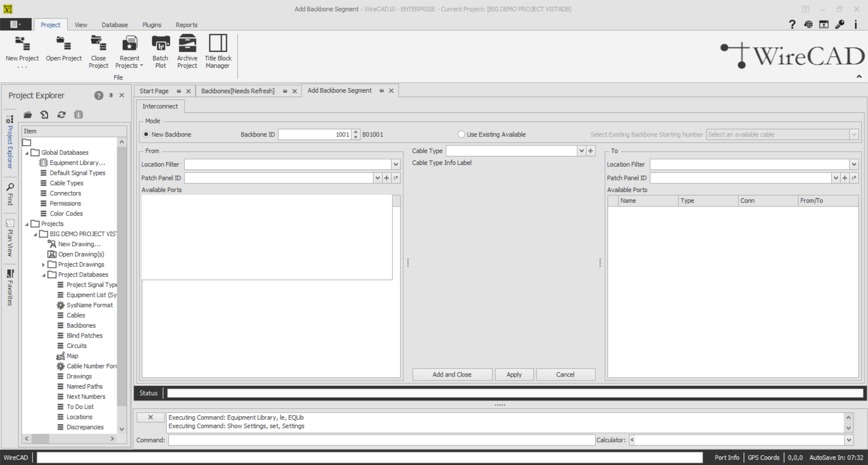Open the From Location Filter dropdown
Viewport: 868px width, 465px height.
click(396, 164)
